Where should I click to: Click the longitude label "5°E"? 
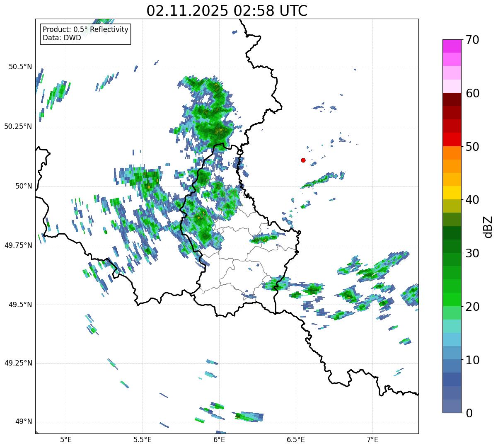[x=66, y=439]
